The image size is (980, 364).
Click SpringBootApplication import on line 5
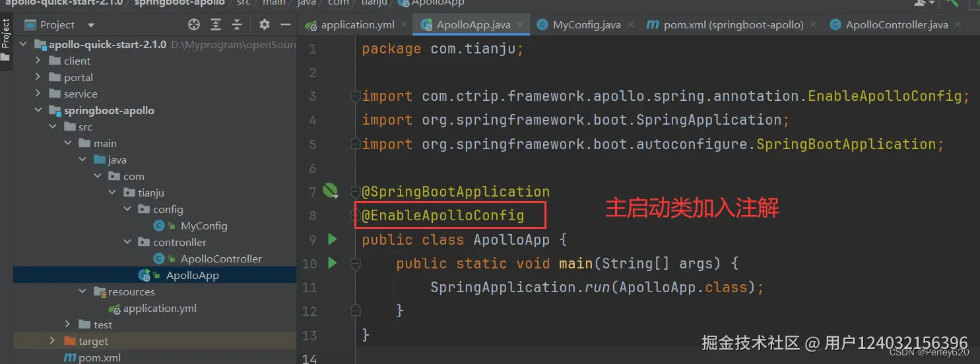(x=846, y=144)
